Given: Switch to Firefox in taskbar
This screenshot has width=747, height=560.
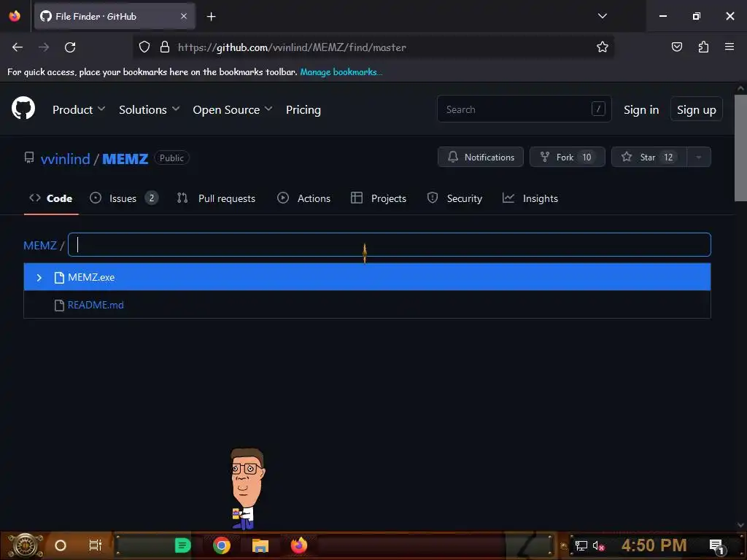Looking at the screenshot, I should (299, 545).
